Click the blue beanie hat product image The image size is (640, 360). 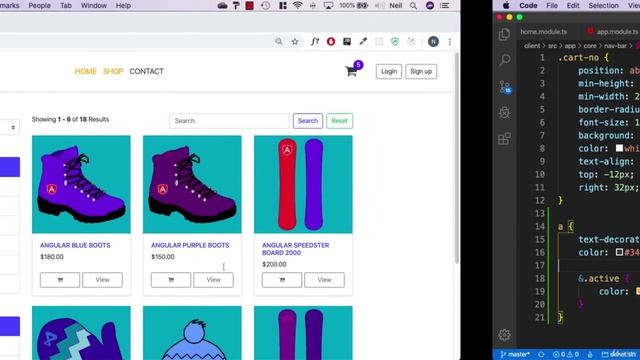(x=192, y=333)
